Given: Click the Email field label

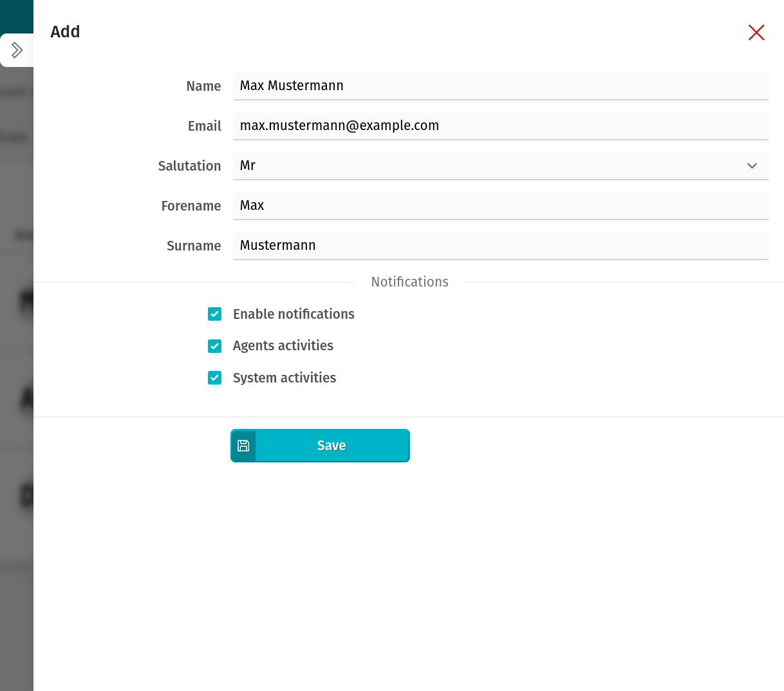Looking at the screenshot, I should (x=204, y=126).
